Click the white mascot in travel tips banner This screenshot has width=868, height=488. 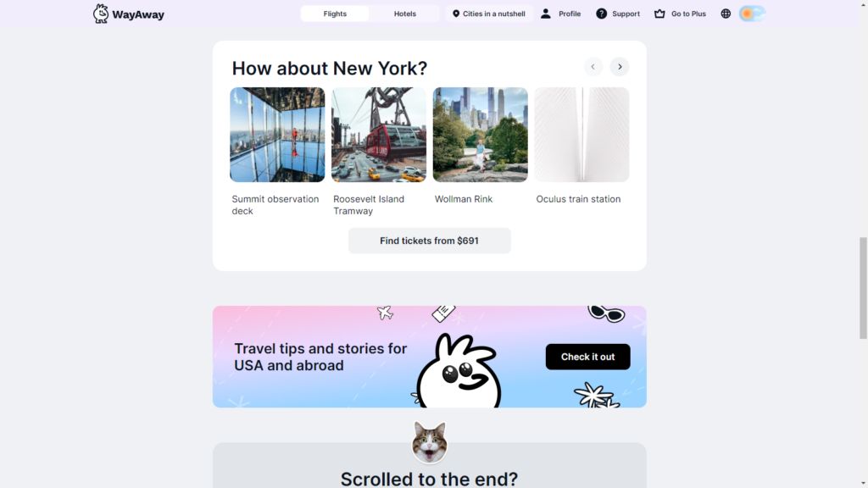pyautogui.click(x=459, y=371)
